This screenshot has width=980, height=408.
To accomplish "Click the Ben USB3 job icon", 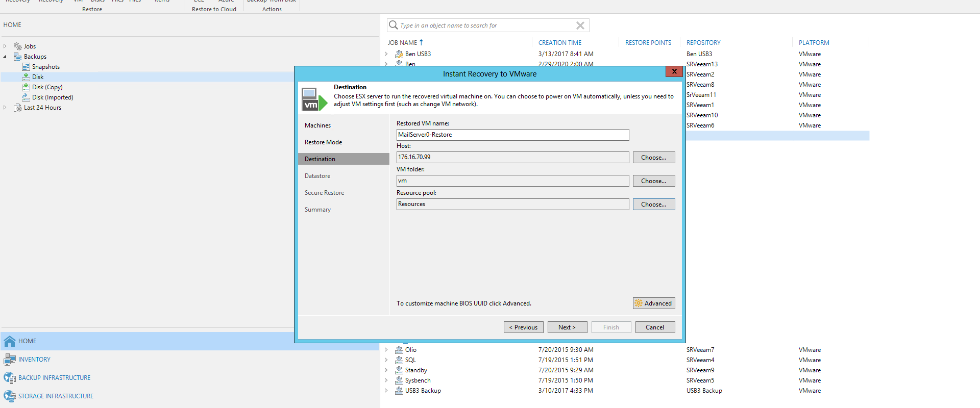I will (x=399, y=54).
